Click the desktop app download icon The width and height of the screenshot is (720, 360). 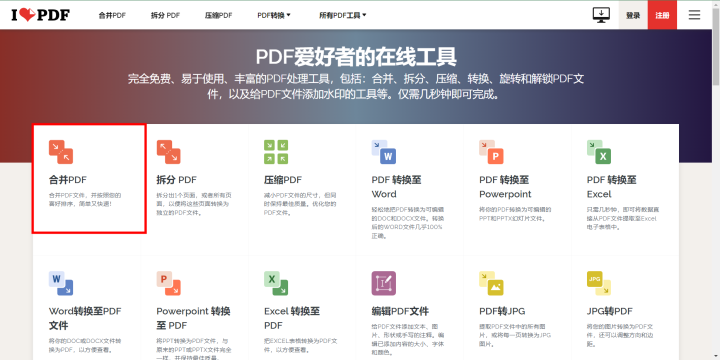pos(601,15)
